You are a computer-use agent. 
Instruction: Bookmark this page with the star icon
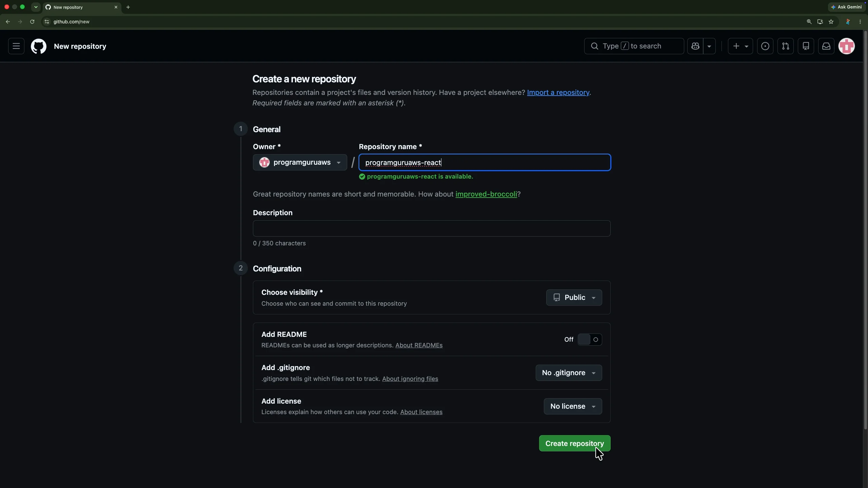pos(831,22)
